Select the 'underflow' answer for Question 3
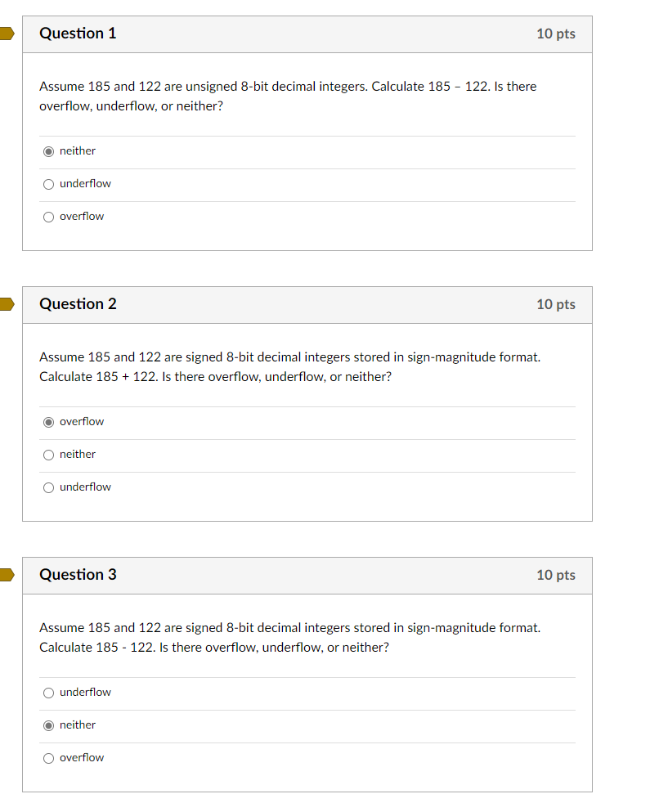This screenshot has width=659, height=812. click(x=48, y=693)
